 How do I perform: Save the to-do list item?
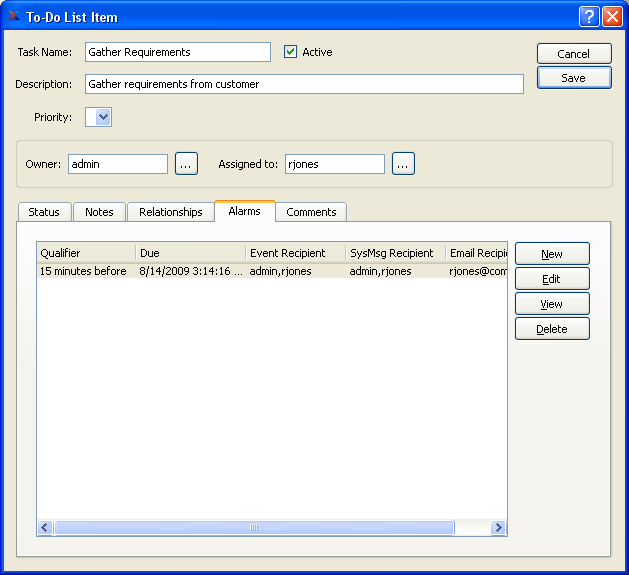point(574,78)
